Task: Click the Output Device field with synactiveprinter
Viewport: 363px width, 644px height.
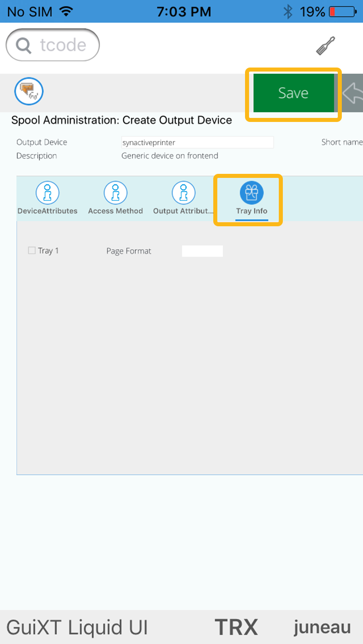Action: pos(197,143)
